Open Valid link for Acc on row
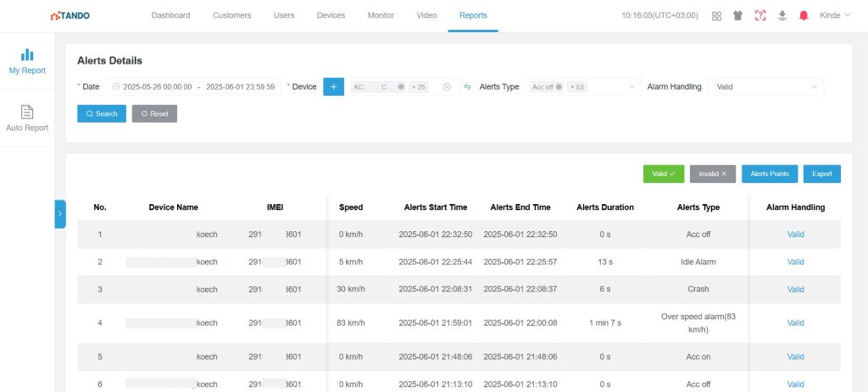The image size is (868, 392). click(x=795, y=357)
